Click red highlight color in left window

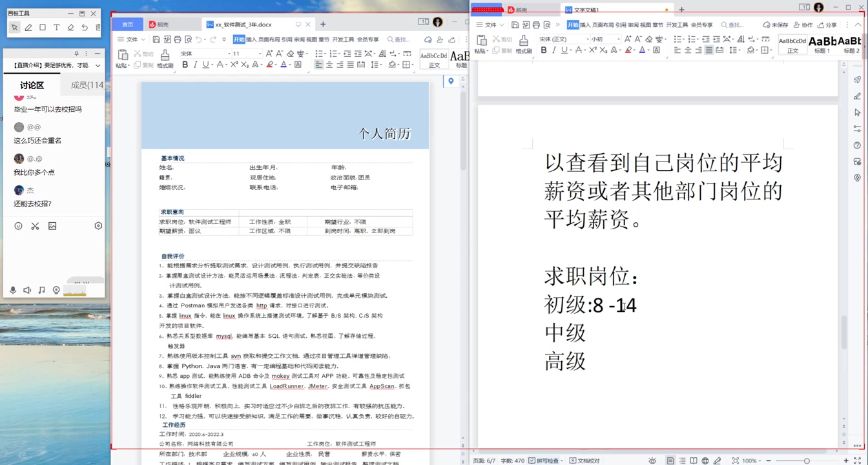(x=270, y=65)
